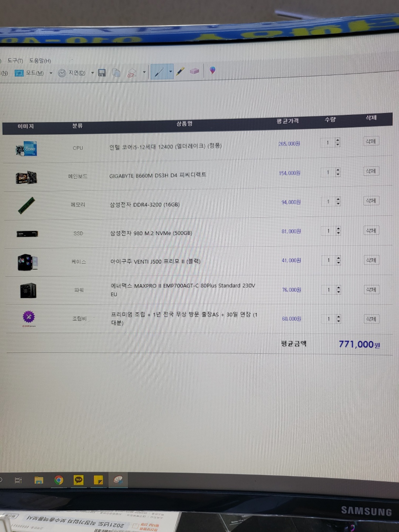The width and height of the screenshot is (399, 532).
Task: Expand the 지연(D) delay dropdown arrow
Action: (x=92, y=73)
